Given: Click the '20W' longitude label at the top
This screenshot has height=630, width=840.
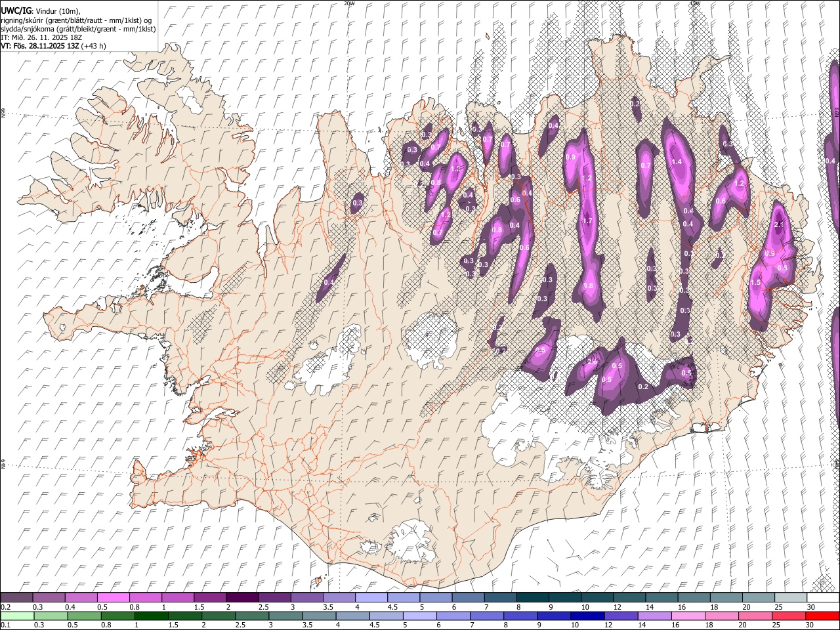Looking at the screenshot, I should (349, 3).
